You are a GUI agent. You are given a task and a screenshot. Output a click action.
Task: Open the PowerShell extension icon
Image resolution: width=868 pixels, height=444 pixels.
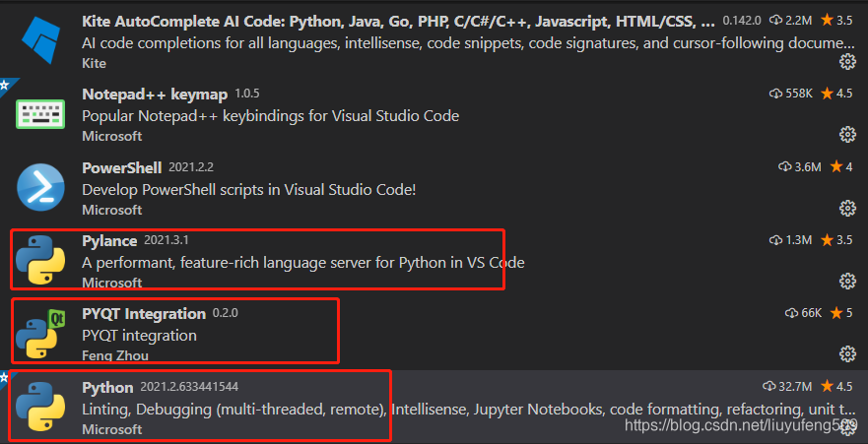(x=40, y=187)
